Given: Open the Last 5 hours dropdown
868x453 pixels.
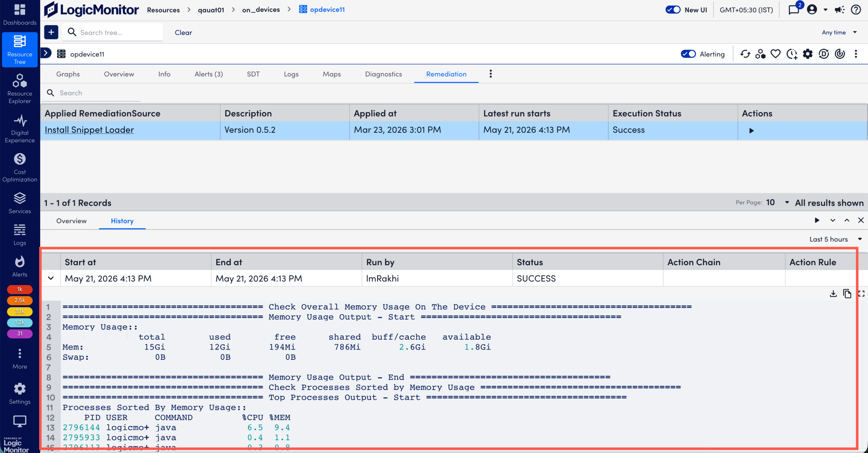Looking at the screenshot, I should click(835, 239).
